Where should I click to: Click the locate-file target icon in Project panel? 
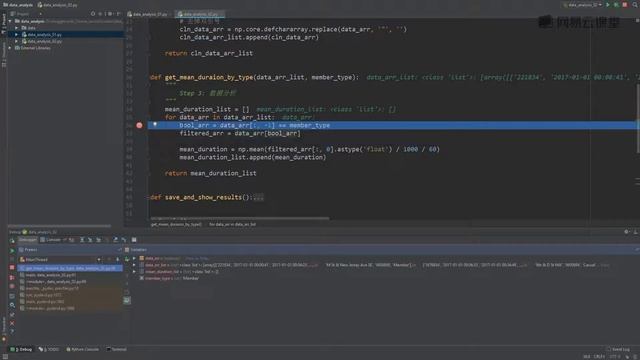(x=93, y=14)
